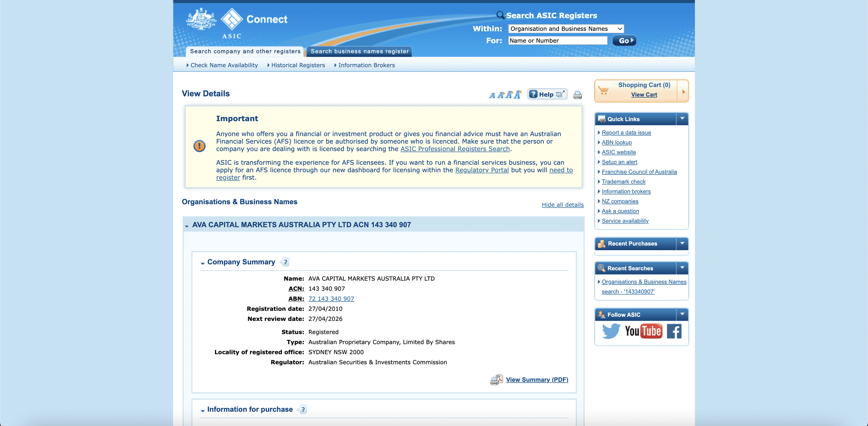Collapse the Recent Purchases panel
Image resolution: width=868 pixels, height=426 pixels.
[682, 244]
